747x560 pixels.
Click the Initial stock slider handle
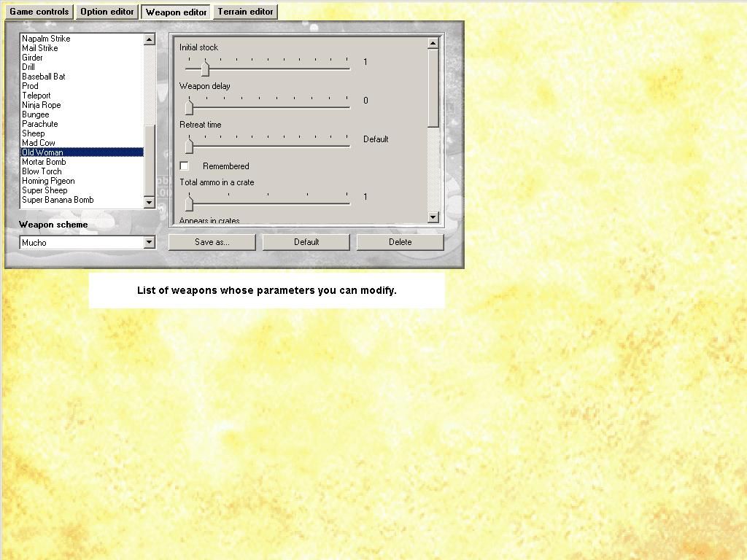coord(205,69)
